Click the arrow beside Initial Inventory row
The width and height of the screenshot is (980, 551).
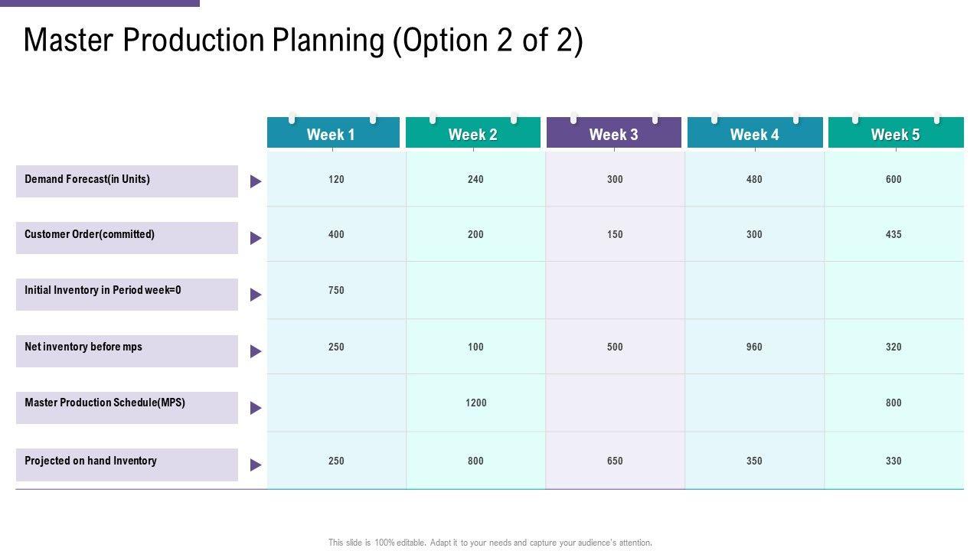(x=256, y=295)
